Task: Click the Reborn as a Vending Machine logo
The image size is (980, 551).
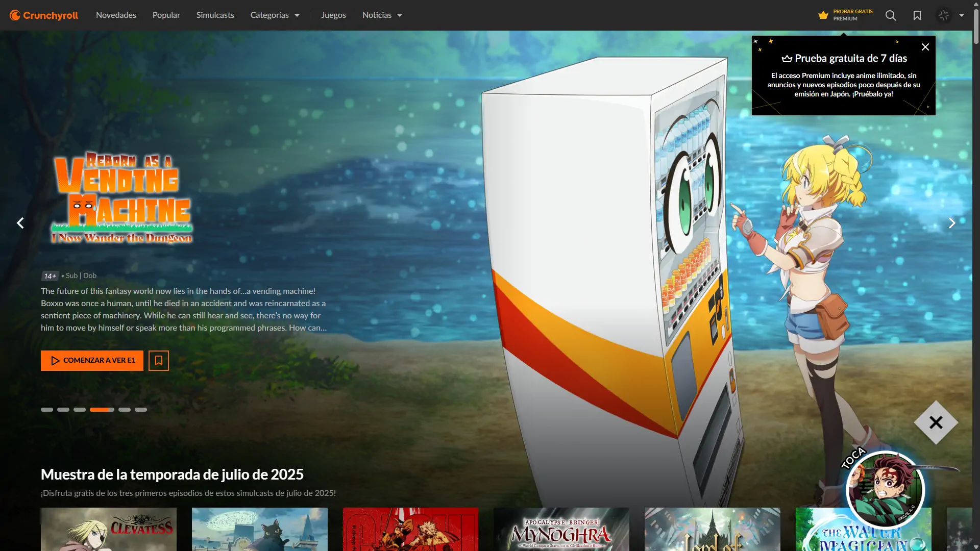Action: (122, 197)
